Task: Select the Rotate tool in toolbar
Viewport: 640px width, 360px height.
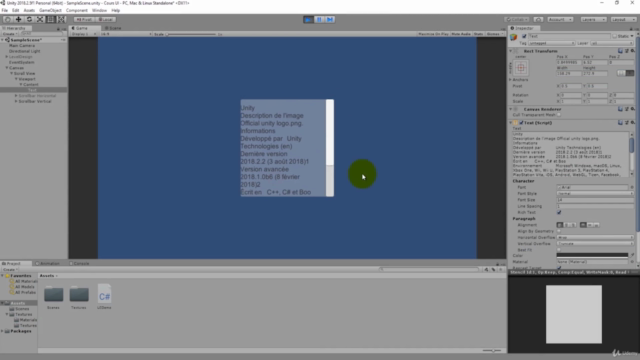Action: click(x=29, y=19)
